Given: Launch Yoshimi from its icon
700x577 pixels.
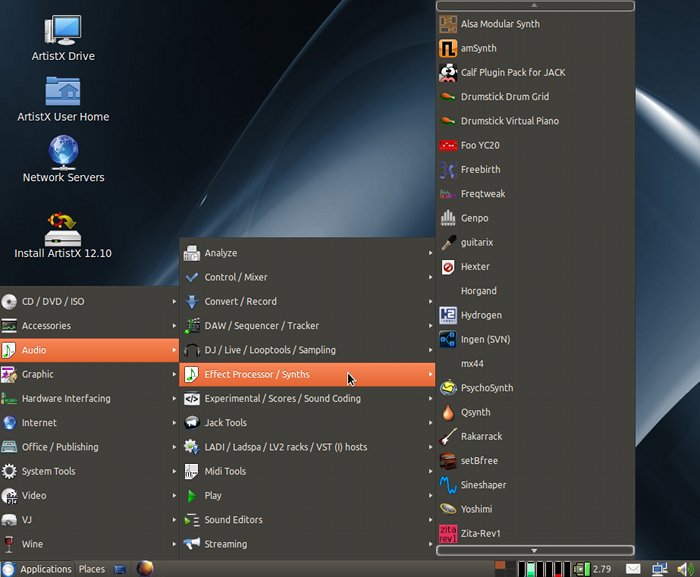Looking at the screenshot, I should coord(448,509).
